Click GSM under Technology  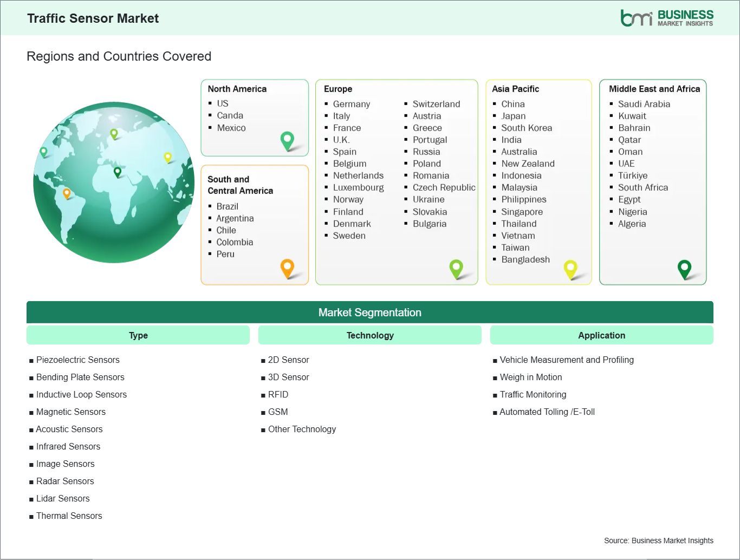(278, 412)
